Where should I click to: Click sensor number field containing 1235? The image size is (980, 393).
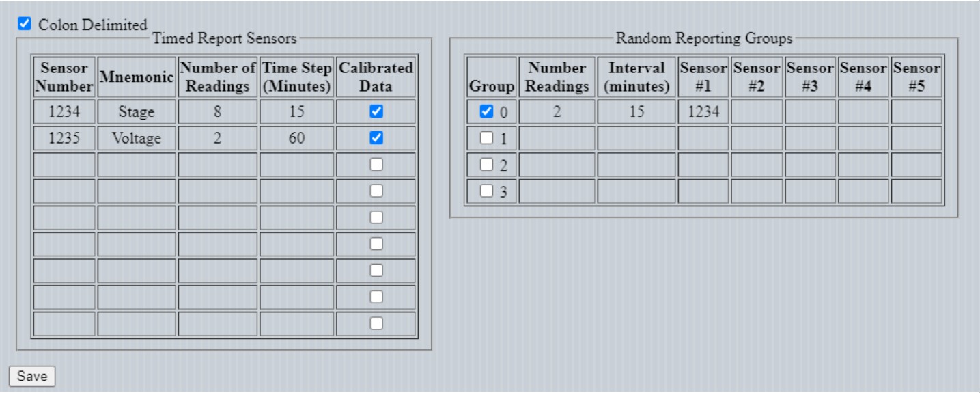pyautogui.click(x=64, y=138)
